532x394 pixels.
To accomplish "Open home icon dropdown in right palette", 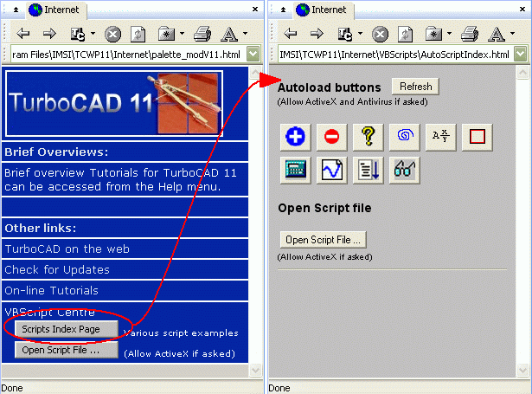I will click(361, 34).
